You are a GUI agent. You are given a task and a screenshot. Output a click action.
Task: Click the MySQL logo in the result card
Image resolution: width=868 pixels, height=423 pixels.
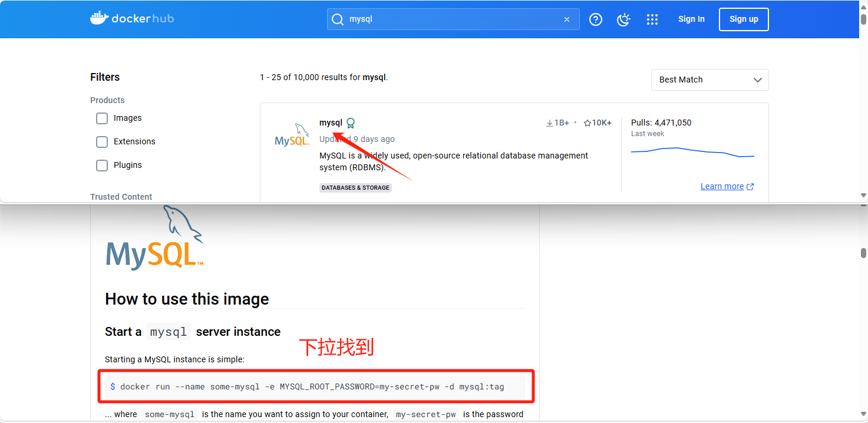[x=292, y=136]
